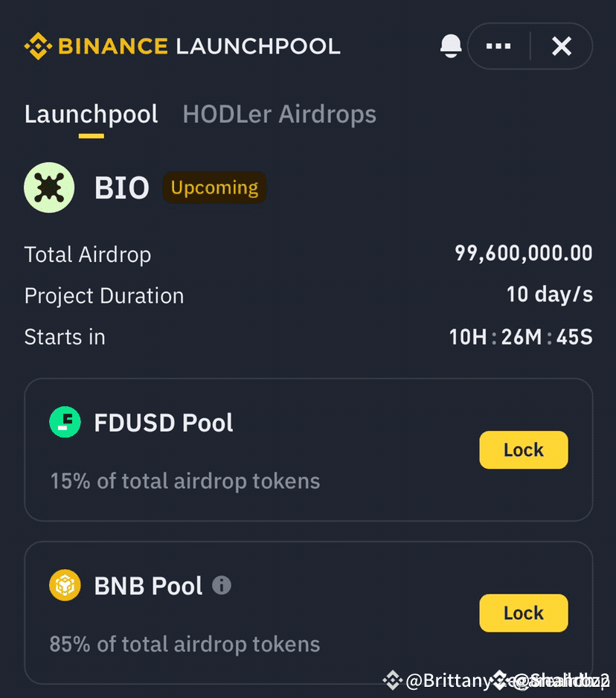
Task: Select the BIO token icon
Action: click(49, 188)
